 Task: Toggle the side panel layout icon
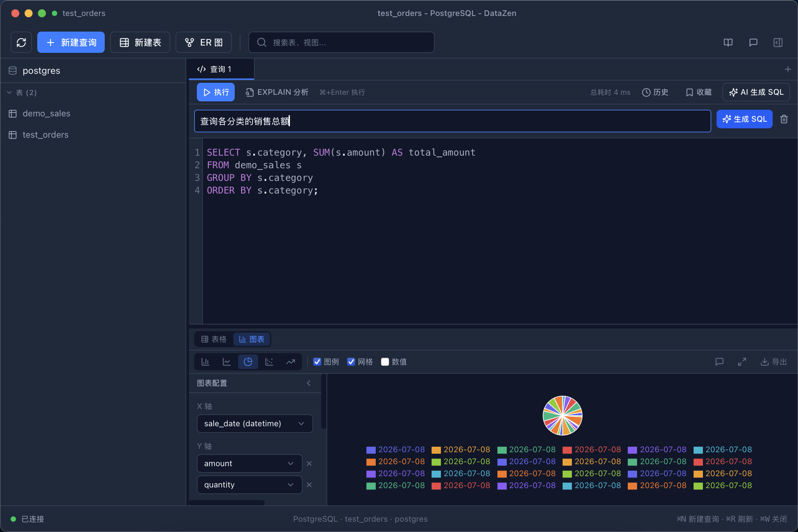pos(778,43)
